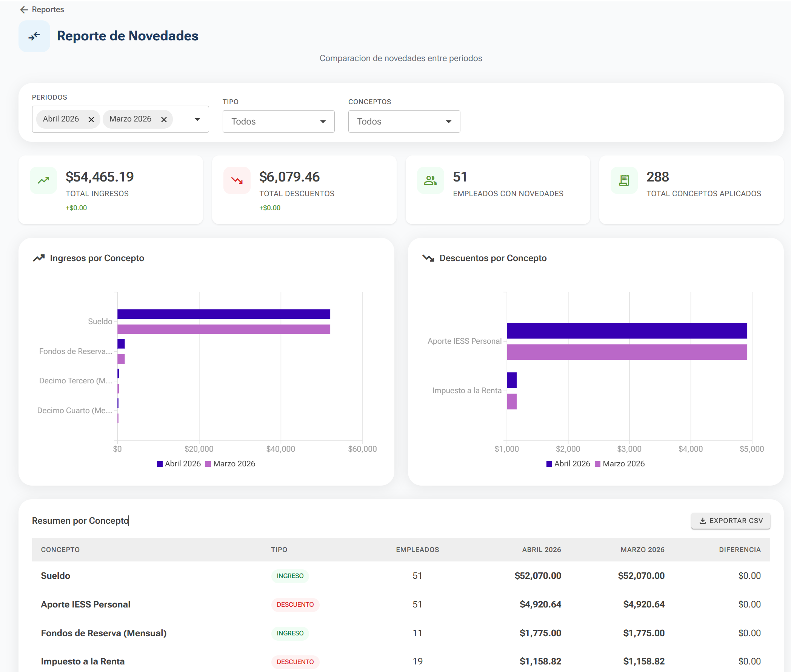Viewport: 791px width, 672px height.
Task: Click the Total Conceptos Aplicados receipt icon
Action: coord(624,180)
